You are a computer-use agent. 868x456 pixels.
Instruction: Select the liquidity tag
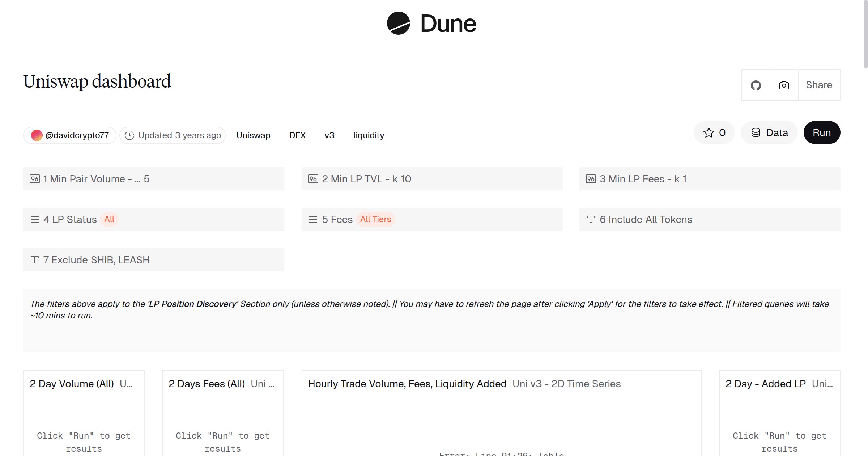pyautogui.click(x=369, y=135)
